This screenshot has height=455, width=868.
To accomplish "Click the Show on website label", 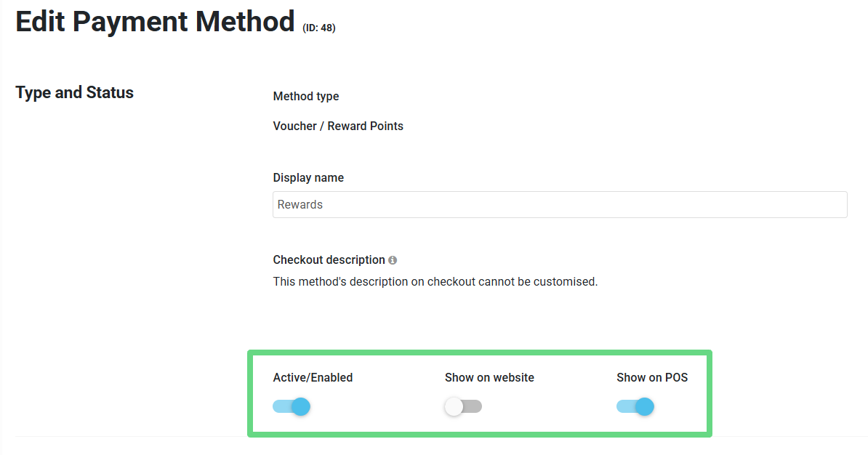I will (489, 378).
